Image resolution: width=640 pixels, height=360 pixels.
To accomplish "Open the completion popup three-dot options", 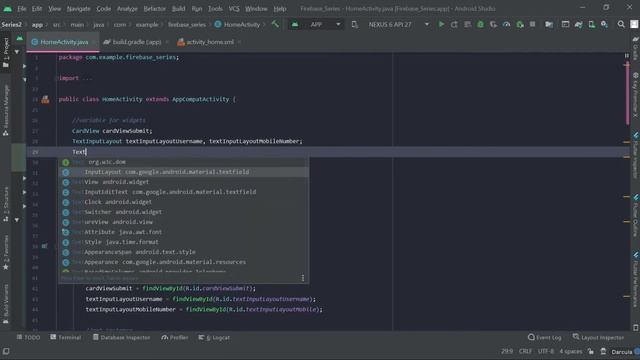I will 302,278.
